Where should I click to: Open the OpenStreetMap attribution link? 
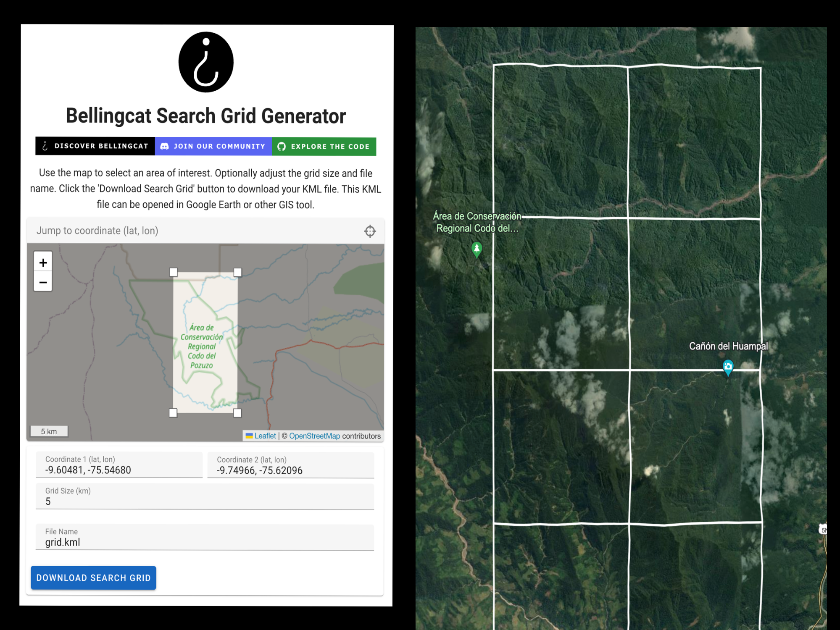314,436
